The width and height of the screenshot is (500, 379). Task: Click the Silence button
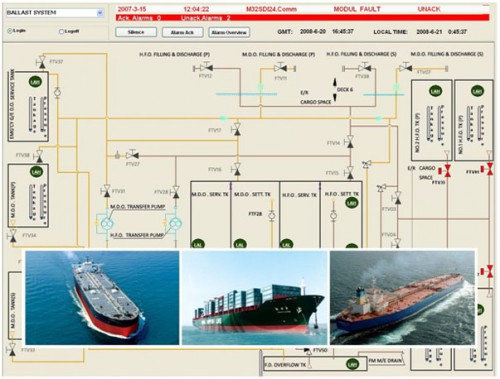[x=136, y=32]
